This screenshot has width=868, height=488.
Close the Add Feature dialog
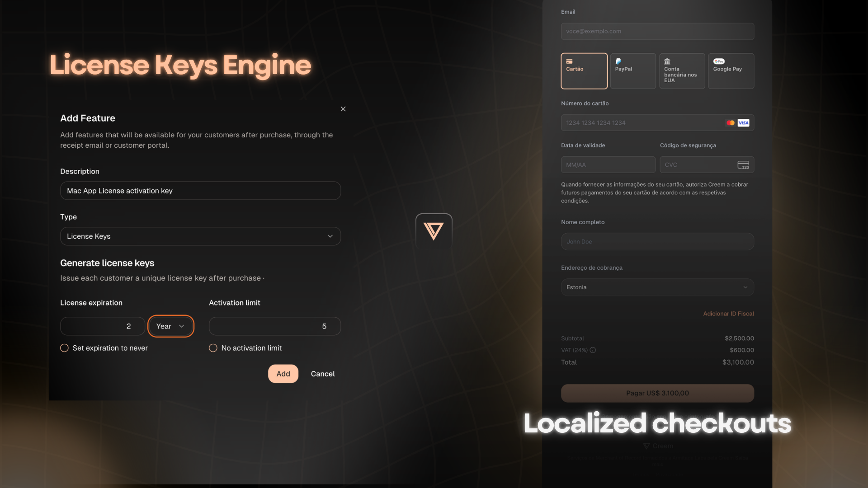point(343,109)
